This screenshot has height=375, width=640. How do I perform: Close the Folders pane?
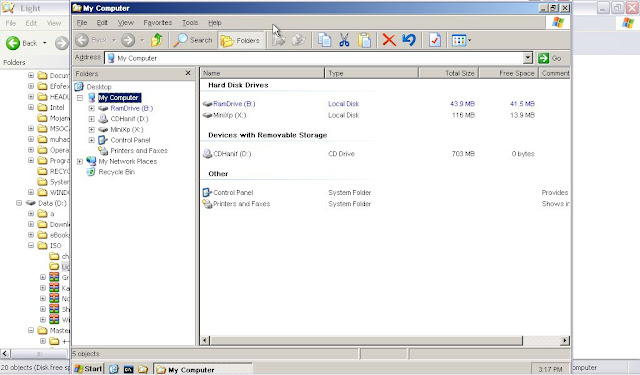[188, 73]
